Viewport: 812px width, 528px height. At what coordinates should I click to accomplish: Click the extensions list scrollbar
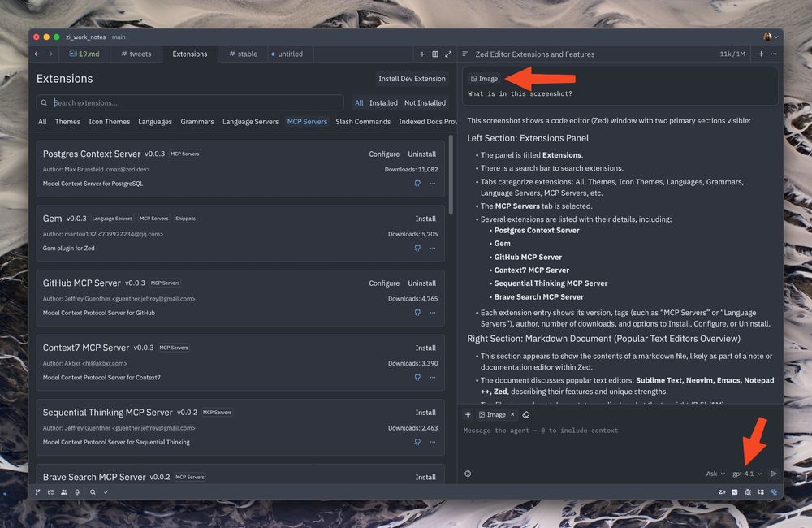[x=451, y=175]
